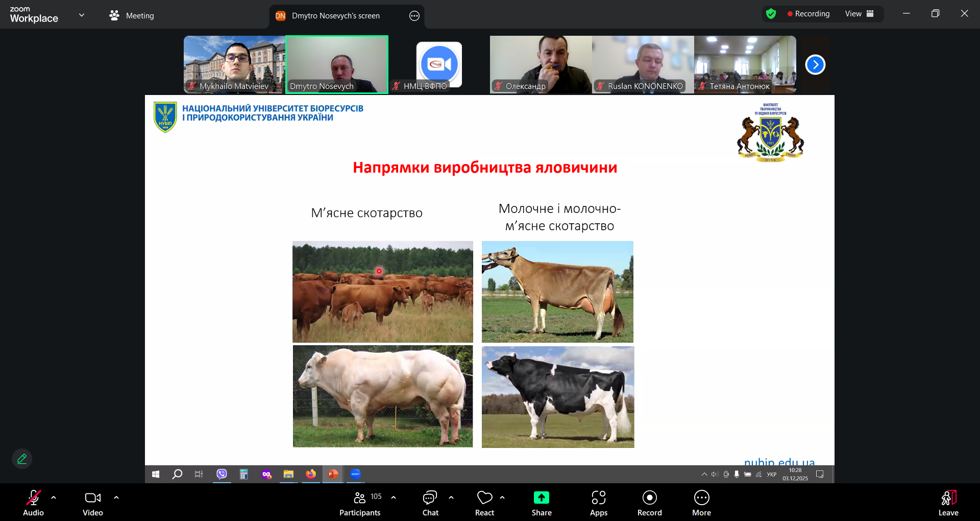Image resolution: width=980 pixels, height=521 pixels.
Task: Select НМЦ ВФПО participant tile
Action: 439,64
